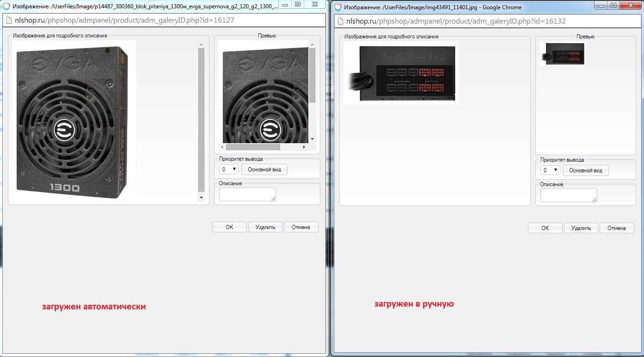Image resolution: width=644 pixels, height=357 pixels.
Task: Click Отмена button in left window
Action: pos(301,227)
